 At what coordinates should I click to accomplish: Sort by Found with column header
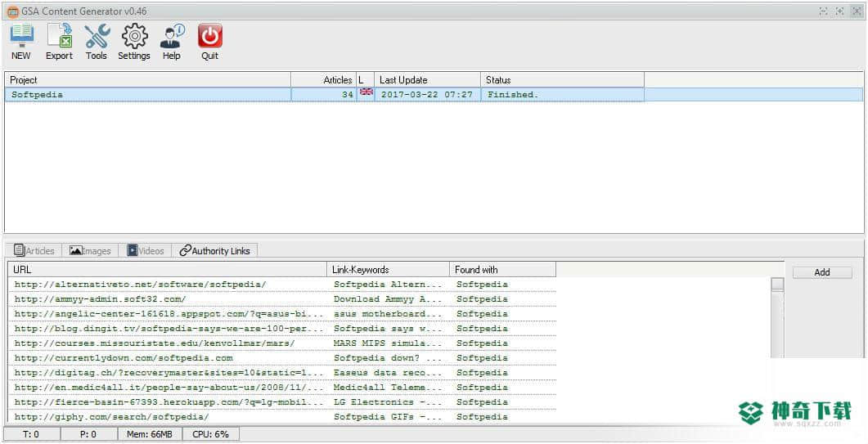502,270
